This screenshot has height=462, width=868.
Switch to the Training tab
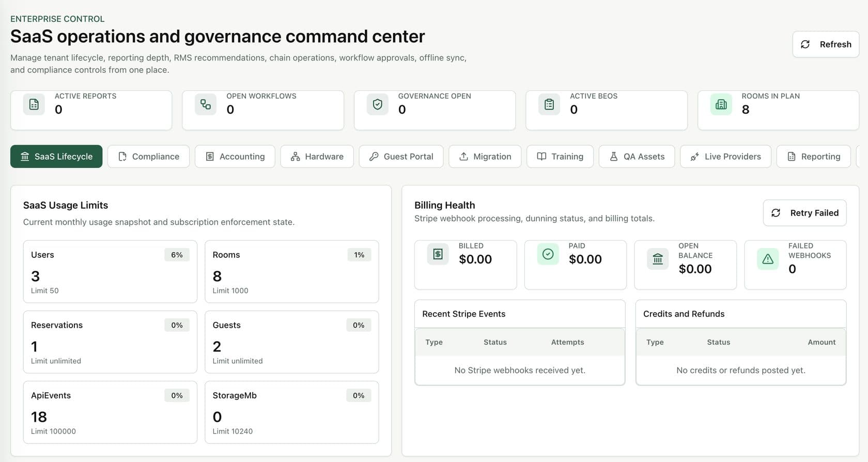point(560,157)
